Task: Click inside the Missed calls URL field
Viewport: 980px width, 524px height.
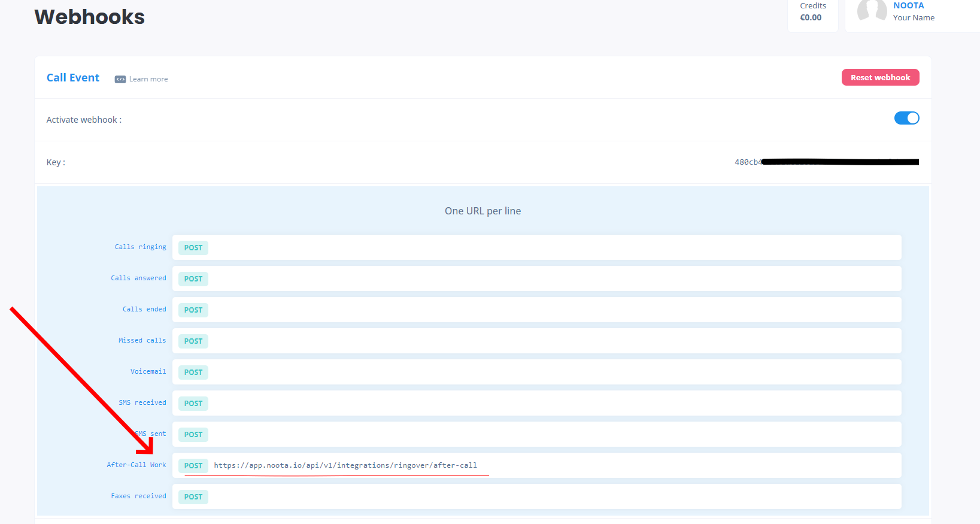Action: [551, 341]
